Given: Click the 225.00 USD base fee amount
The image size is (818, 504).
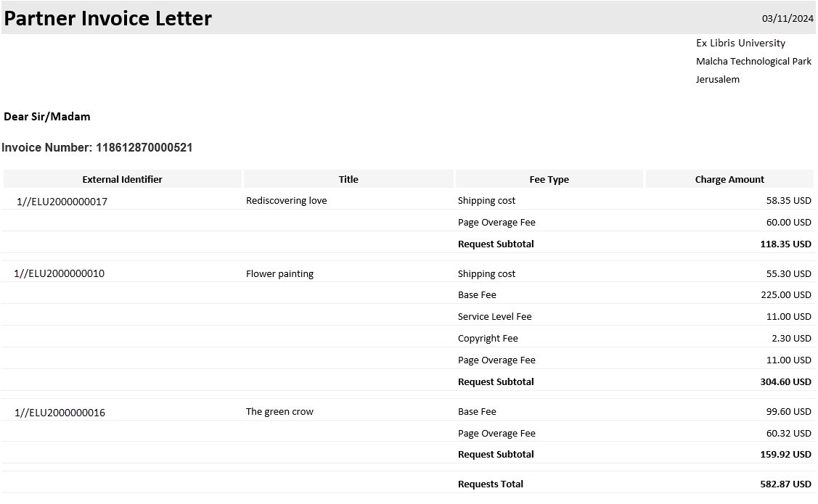Looking at the screenshot, I should click(x=786, y=294).
